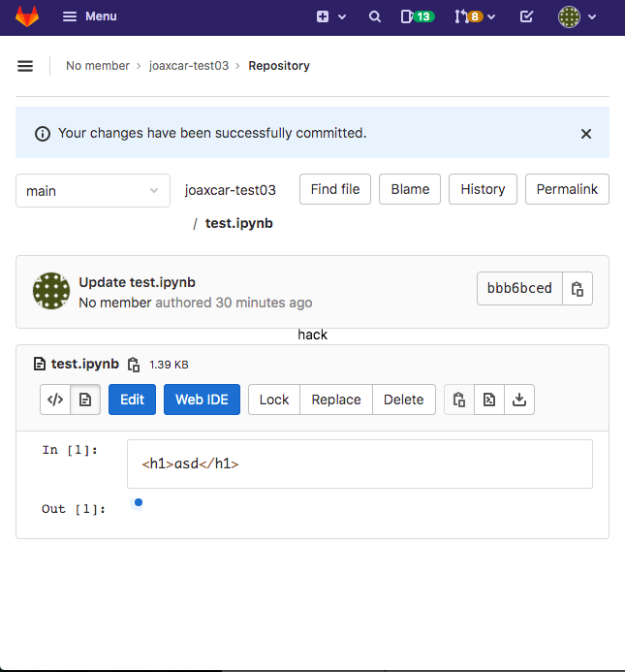Open the file in Web IDE

click(x=202, y=400)
